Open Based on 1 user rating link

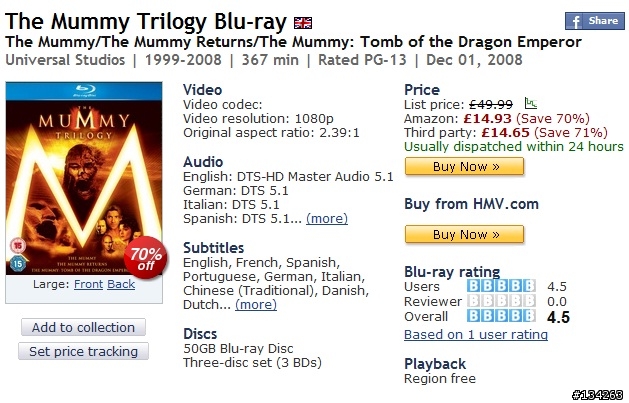click(x=476, y=334)
